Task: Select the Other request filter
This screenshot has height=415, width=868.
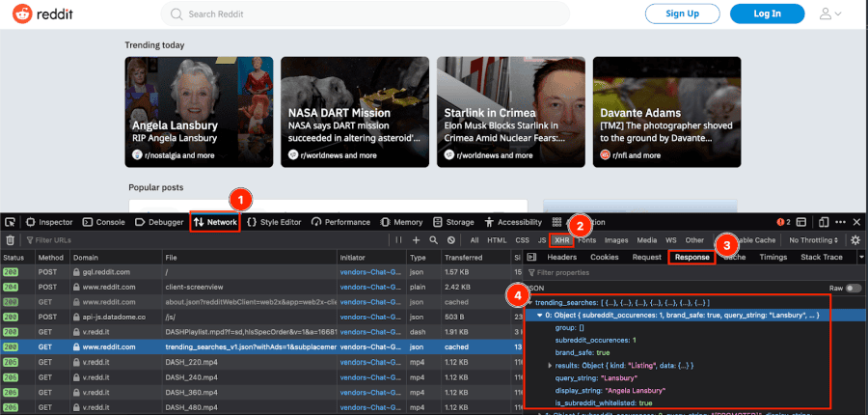Action: [x=694, y=240]
